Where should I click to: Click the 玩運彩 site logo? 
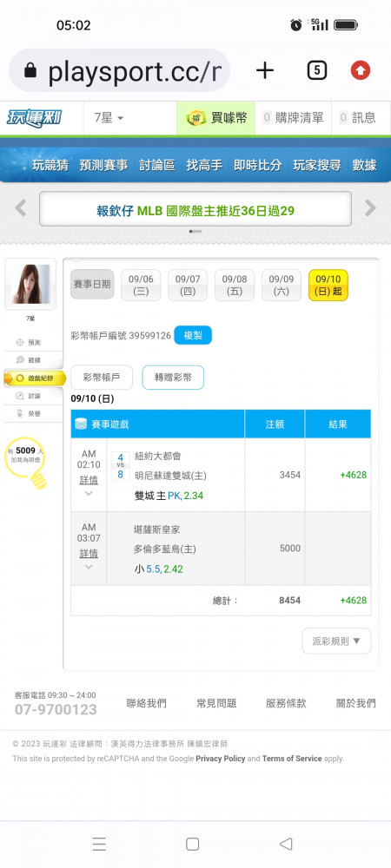tap(35, 118)
